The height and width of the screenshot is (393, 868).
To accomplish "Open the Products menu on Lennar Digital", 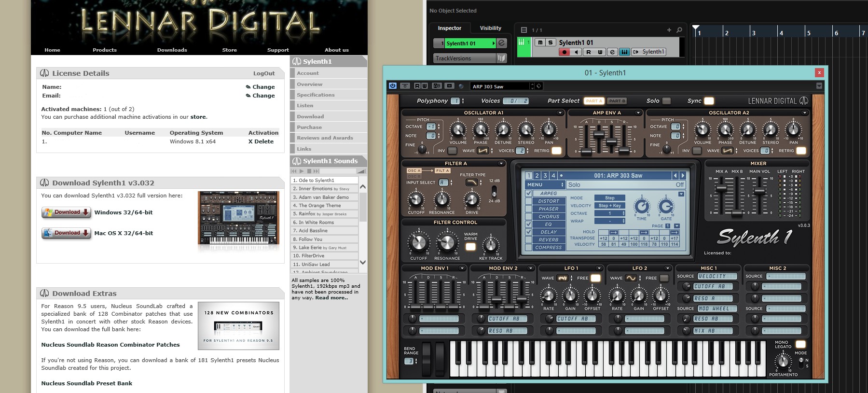I will 105,50.
